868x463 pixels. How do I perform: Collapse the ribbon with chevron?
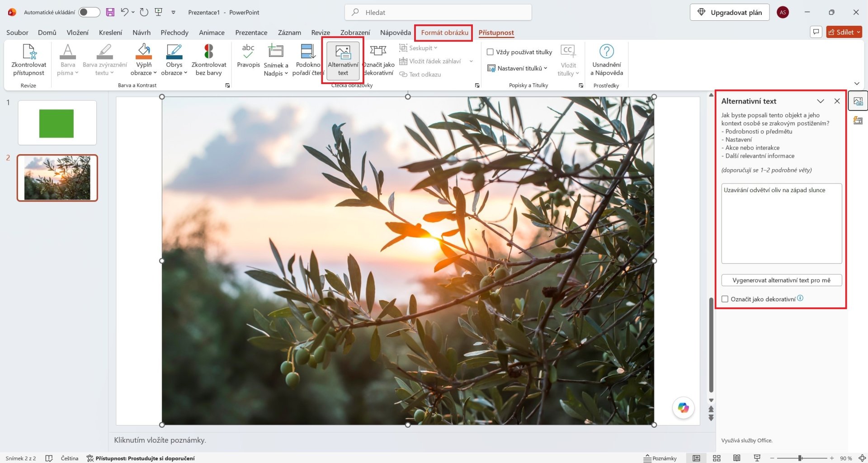tap(857, 84)
